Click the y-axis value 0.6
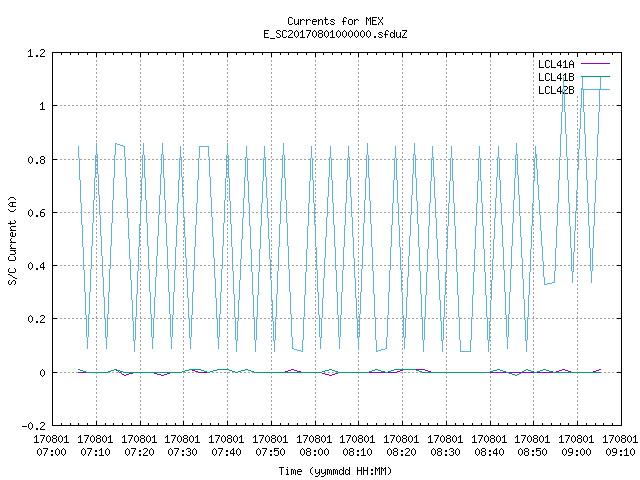 [x=36, y=213]
